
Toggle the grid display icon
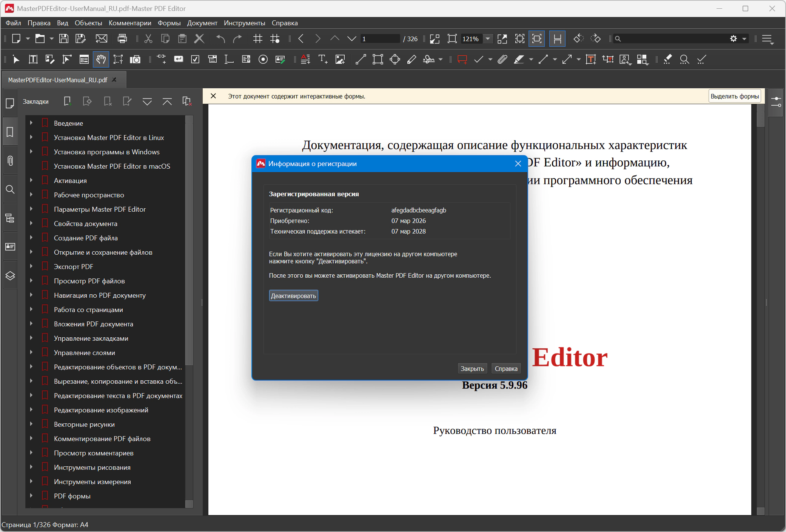coord(258,39)
